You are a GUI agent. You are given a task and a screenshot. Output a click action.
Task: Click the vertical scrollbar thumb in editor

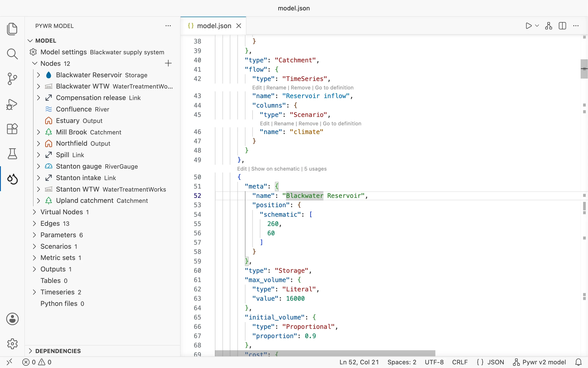tap(584, 69)
